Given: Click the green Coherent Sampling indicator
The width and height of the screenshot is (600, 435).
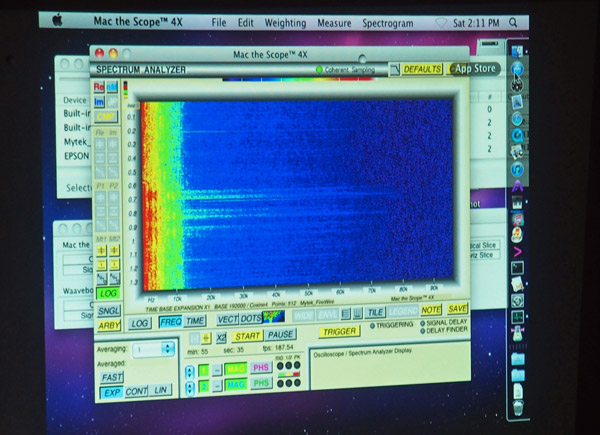Looking at the screenshot, I should [x=319, y=70].
